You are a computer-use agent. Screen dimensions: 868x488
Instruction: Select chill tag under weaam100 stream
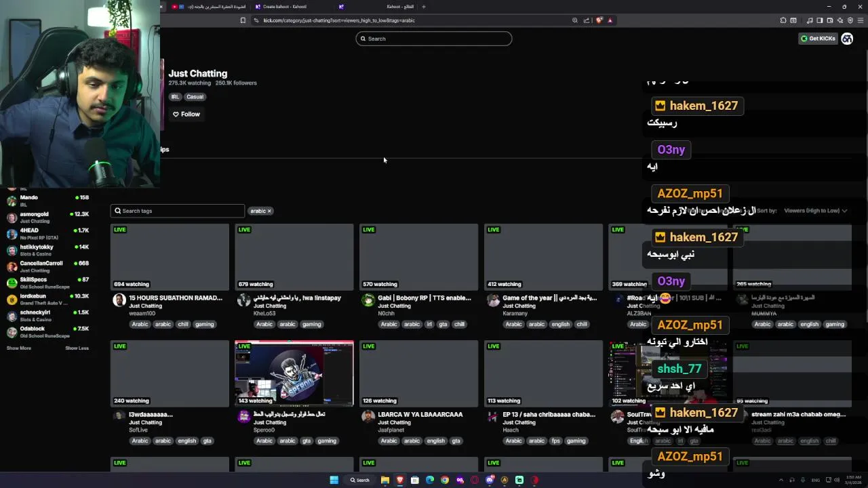183,325
